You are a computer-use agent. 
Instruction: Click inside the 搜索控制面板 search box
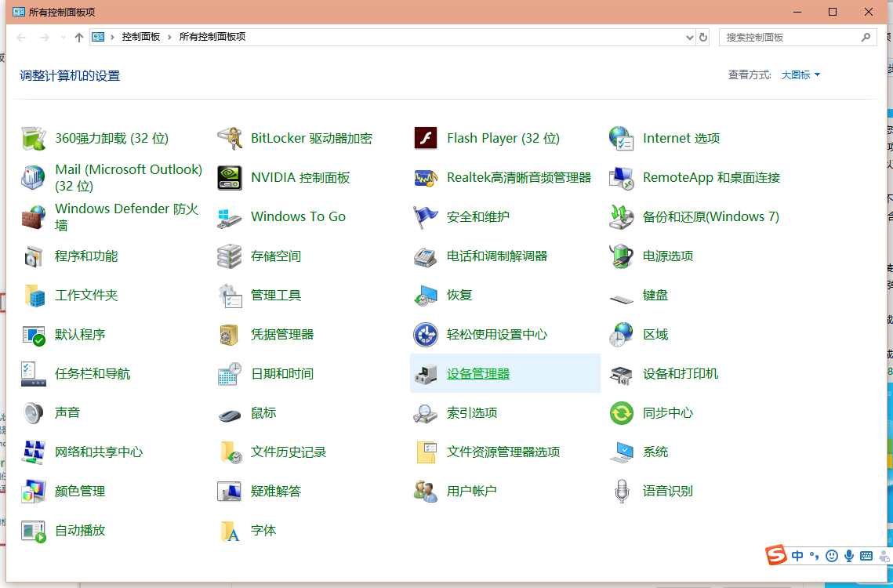pos(792,37)
